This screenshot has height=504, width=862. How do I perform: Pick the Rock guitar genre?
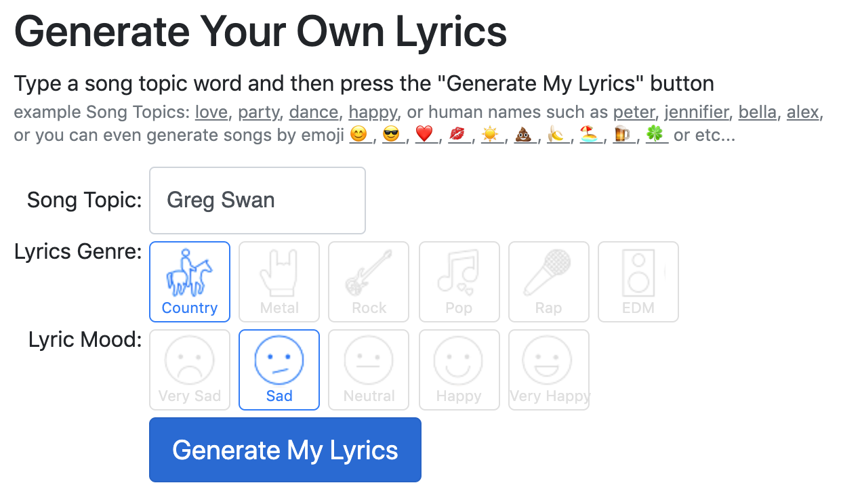369,281
